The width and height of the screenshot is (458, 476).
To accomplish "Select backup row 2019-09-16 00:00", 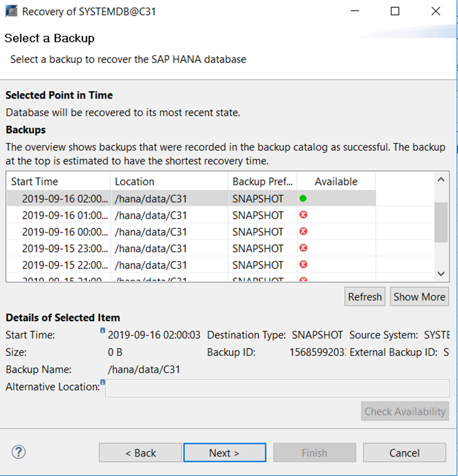I will [x=191, y=232].
